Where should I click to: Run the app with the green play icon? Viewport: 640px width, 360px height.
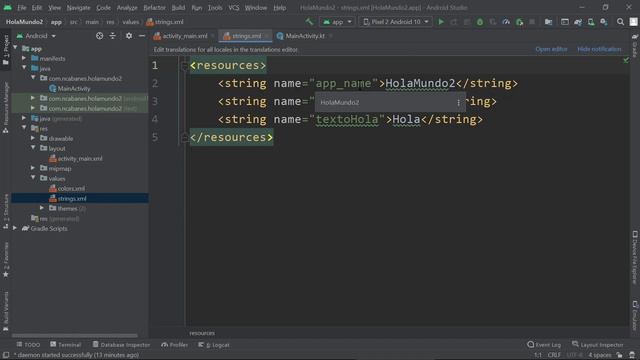coord(441,22)
